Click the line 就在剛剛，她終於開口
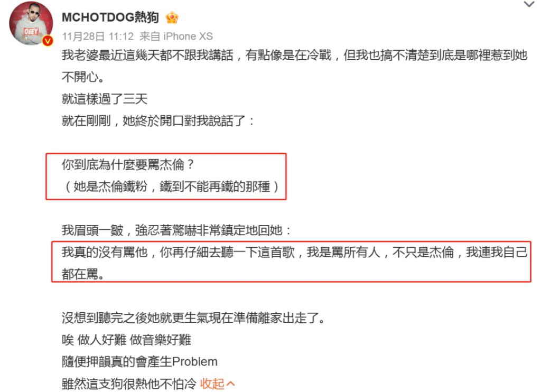The width and height of the screenshot is (541, 392). pyautogui.click(x=158, y=121)
